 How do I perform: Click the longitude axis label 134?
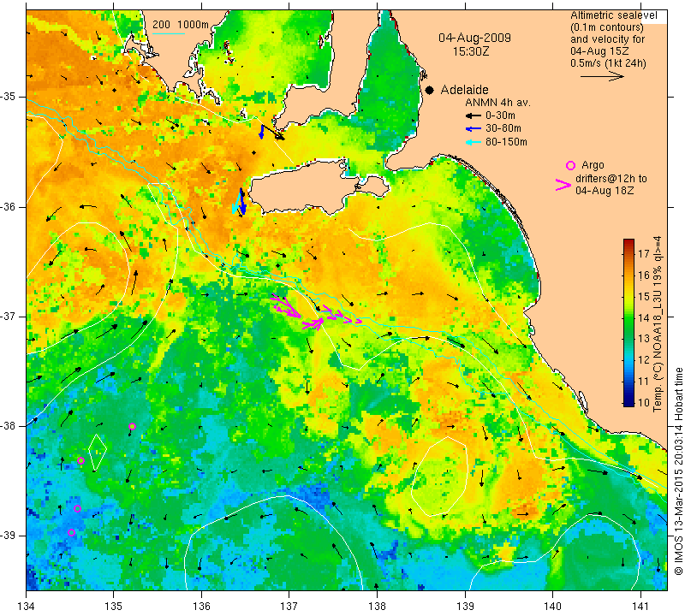(27, 606)
